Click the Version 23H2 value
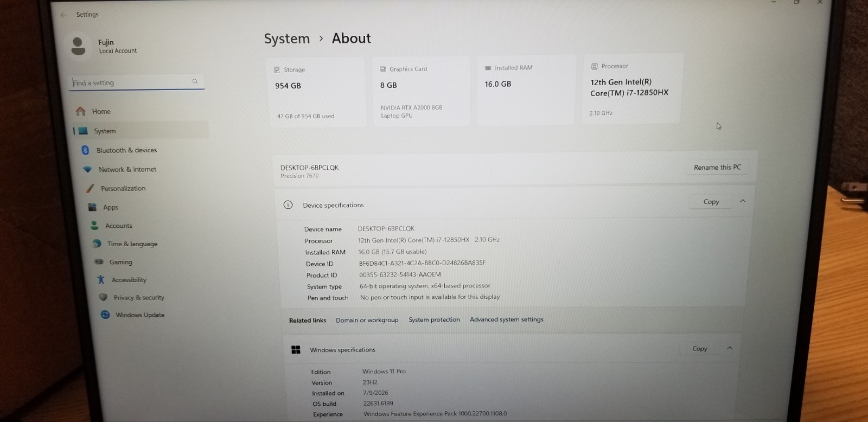 370,382
